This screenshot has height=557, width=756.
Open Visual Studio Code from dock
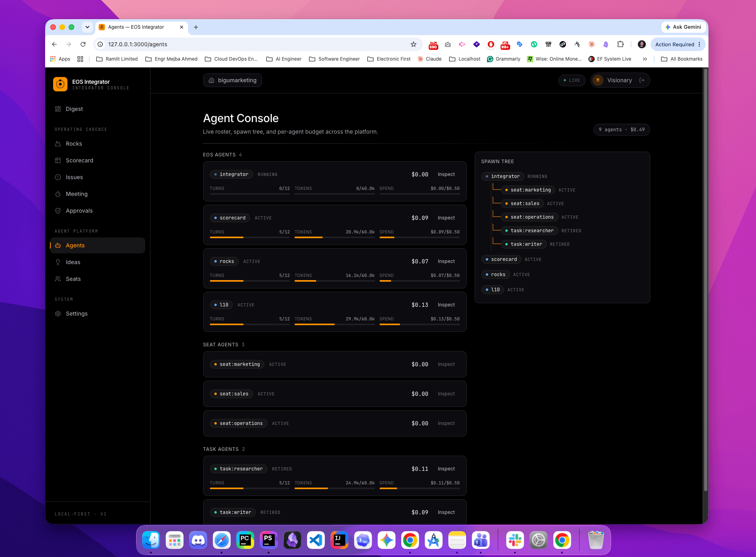pyautogui.click(x=316, y=540)
